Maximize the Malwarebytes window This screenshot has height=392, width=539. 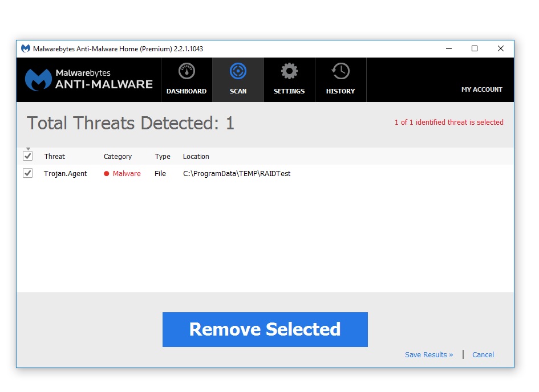(x=475, y=49)
